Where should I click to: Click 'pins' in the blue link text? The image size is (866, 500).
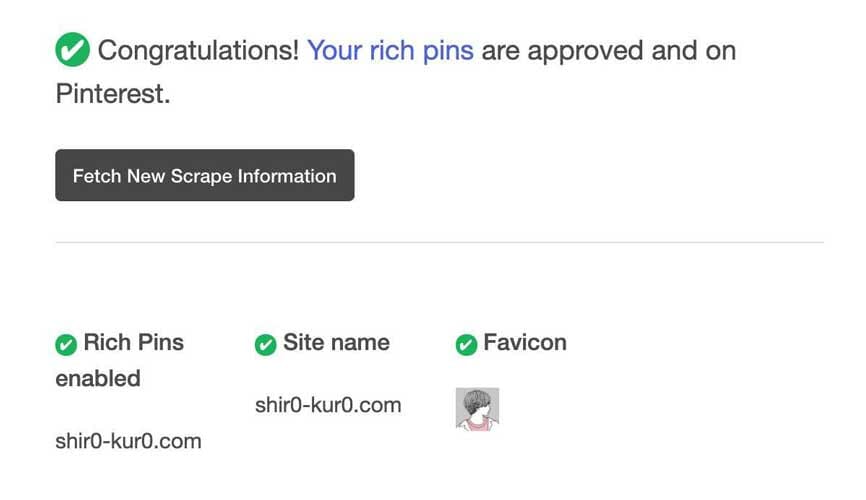(x=448, y=52)
